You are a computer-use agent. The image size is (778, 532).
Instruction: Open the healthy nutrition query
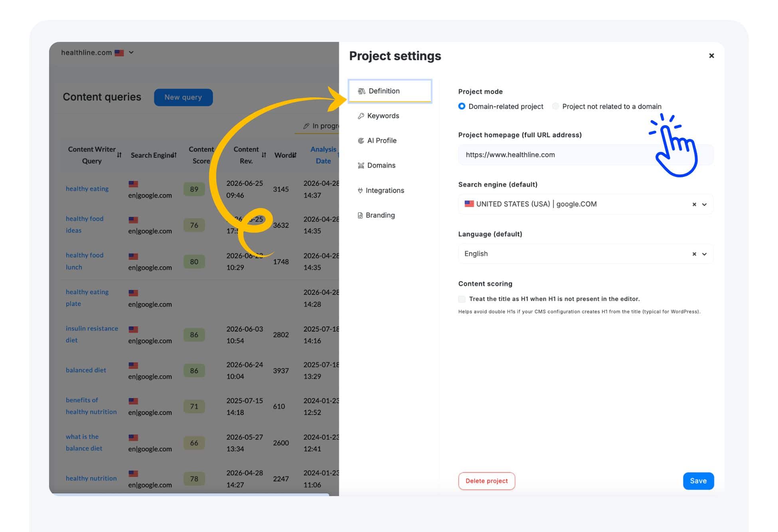click(x=91, y=478)
